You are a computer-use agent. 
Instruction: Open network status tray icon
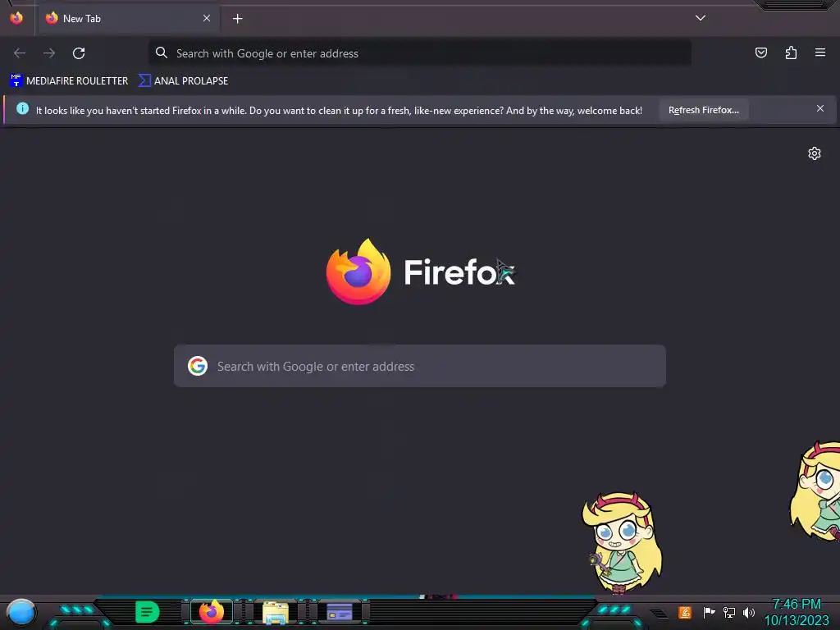click(728, 612)
